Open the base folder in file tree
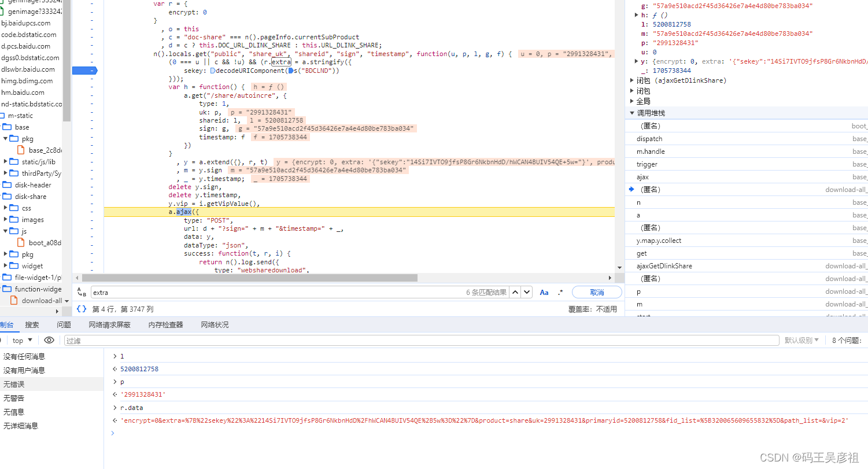Image resolution: width=868 pixels, height=469 pixels. pyautogui.click(x=22, y=127)
